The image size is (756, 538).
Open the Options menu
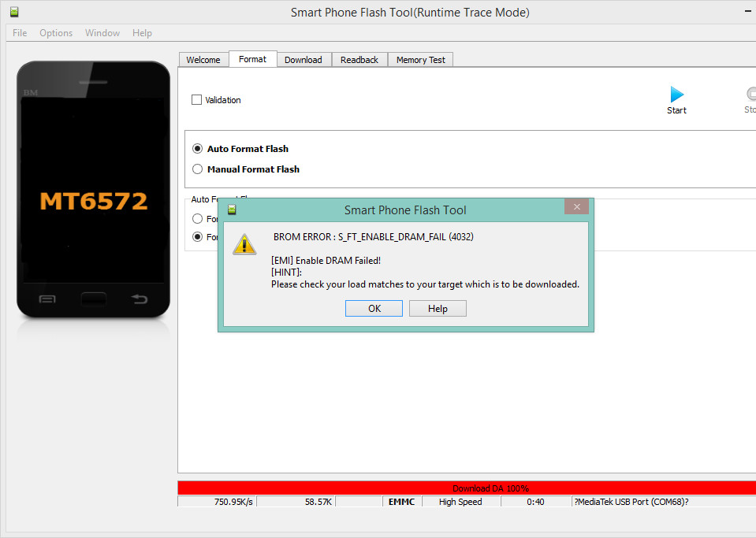click(56, 33)
